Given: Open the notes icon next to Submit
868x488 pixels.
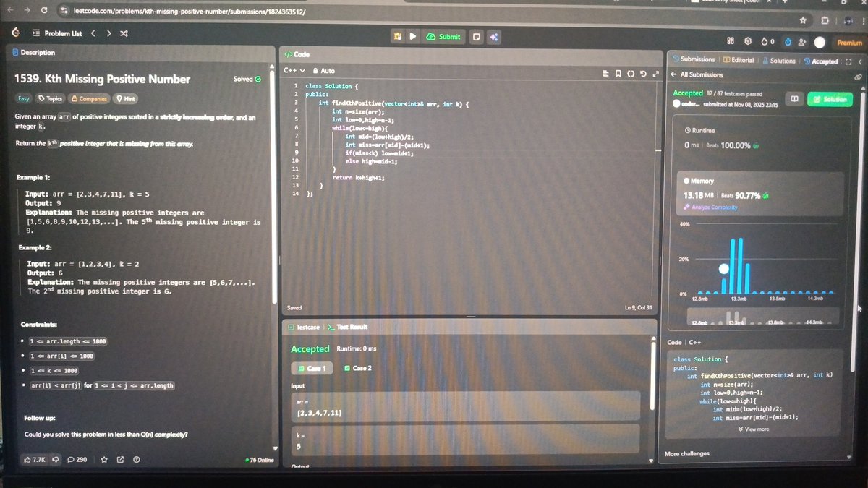Looking at the screenshot, I should (x=477, y=36).
